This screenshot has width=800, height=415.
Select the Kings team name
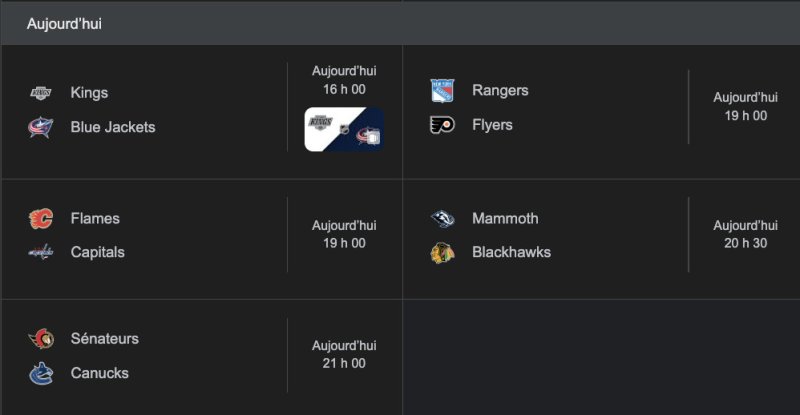pyautogui.click(x=89, y=93)
